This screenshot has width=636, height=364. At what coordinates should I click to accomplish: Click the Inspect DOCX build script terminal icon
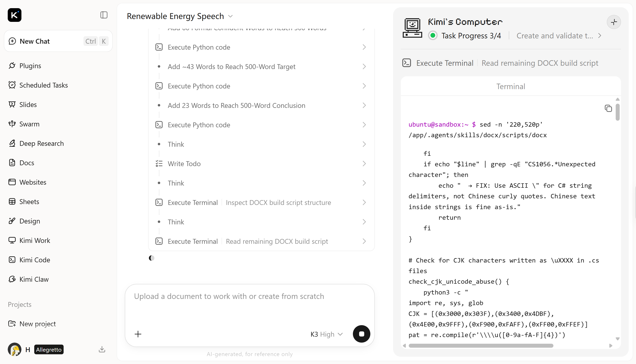click(x=159, y=203)
